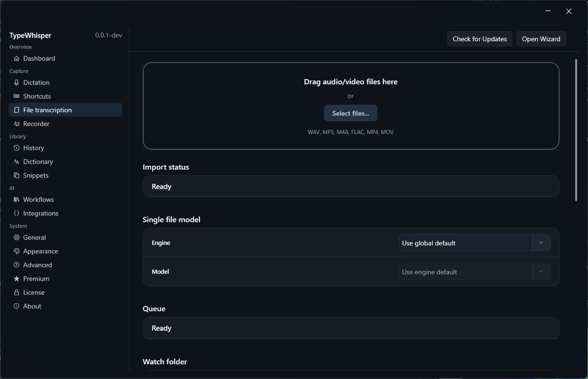Open the Dashboard page
The height and width of the screenshot is (379, 588).
[65, 58]
